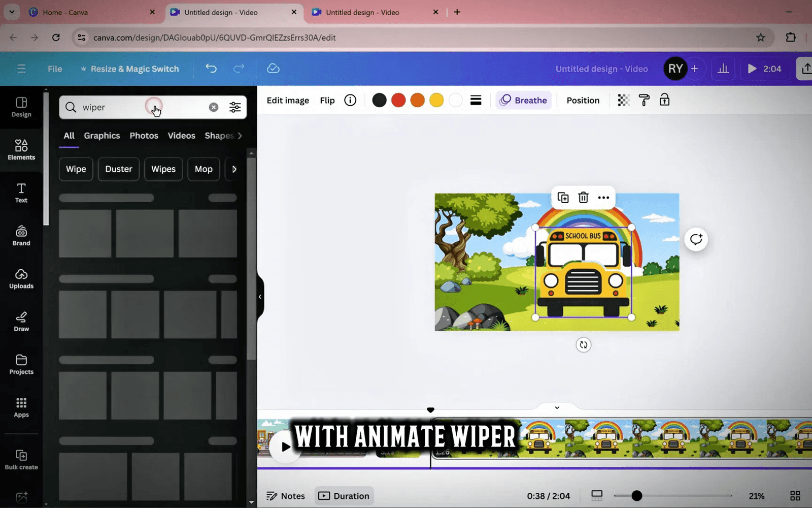Open Chrome tab search dropdown
Image resolution: width=812 pixels, height=508 pixels.
[12, 12]
